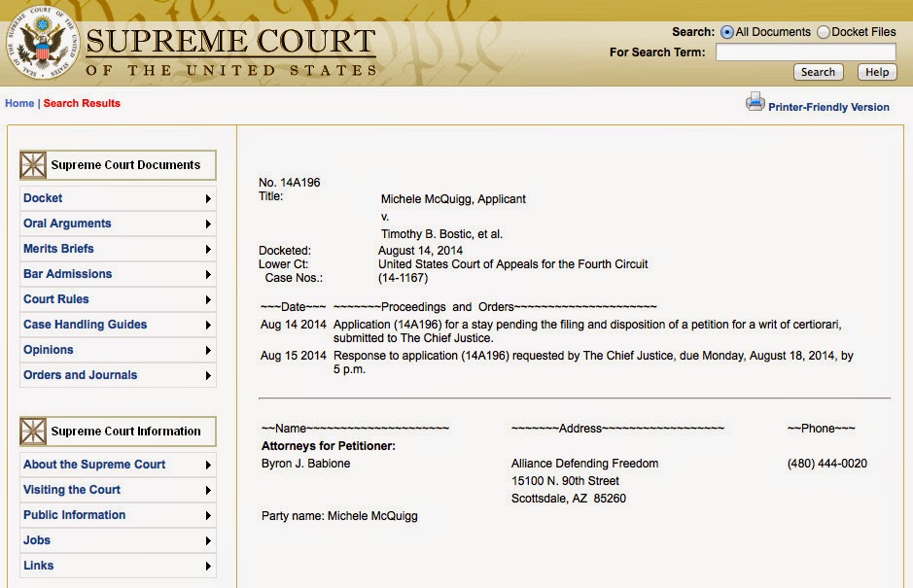Expand the Links submenu arrow

tap(208, 566)
